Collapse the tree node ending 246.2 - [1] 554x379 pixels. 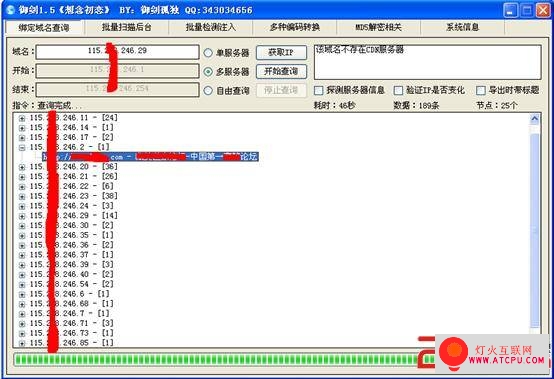(22, 148)
